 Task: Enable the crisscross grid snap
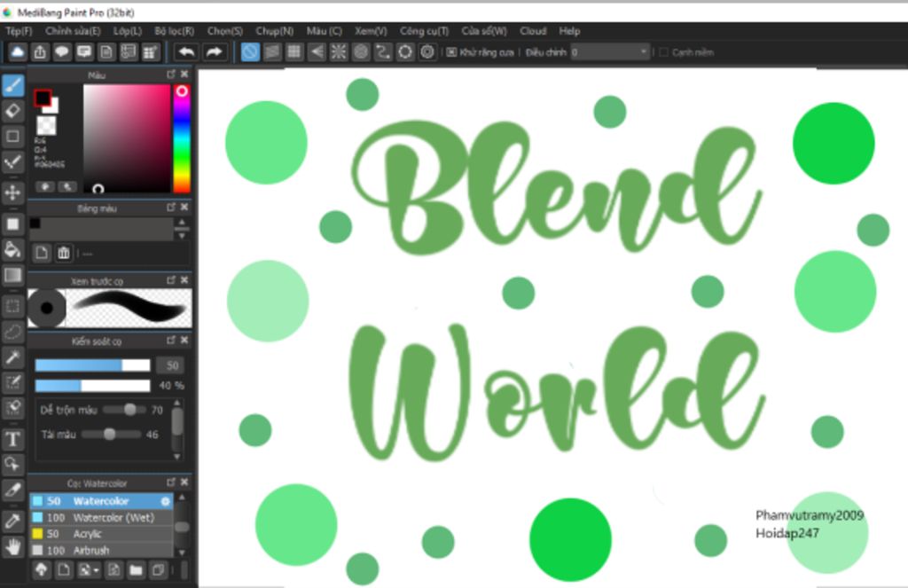pos(294,52)
